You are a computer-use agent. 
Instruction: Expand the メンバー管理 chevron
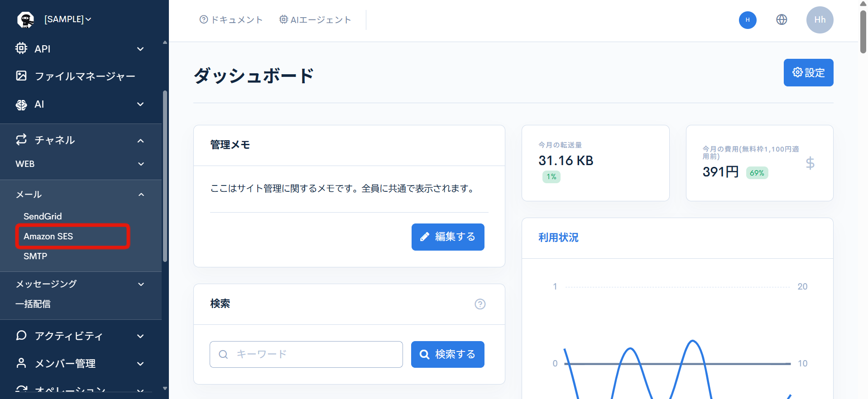140,364
